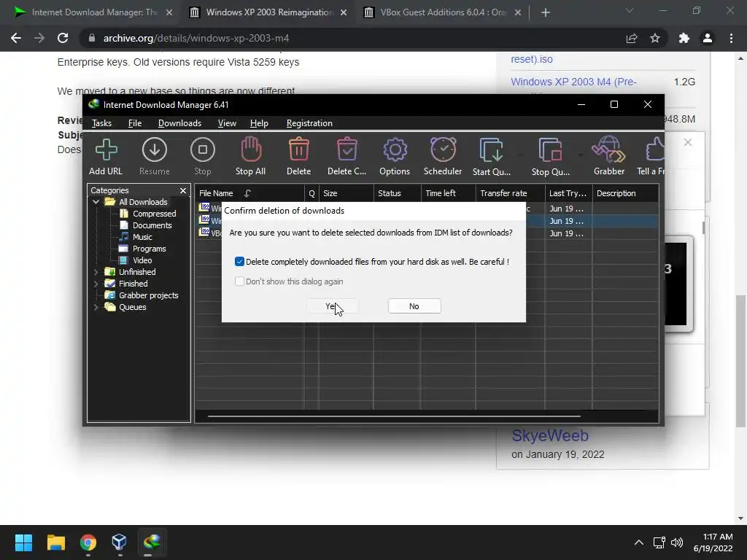Open the Help menu
The height and width of the screenshot is (560, 747).
click(x=259, y=122)
